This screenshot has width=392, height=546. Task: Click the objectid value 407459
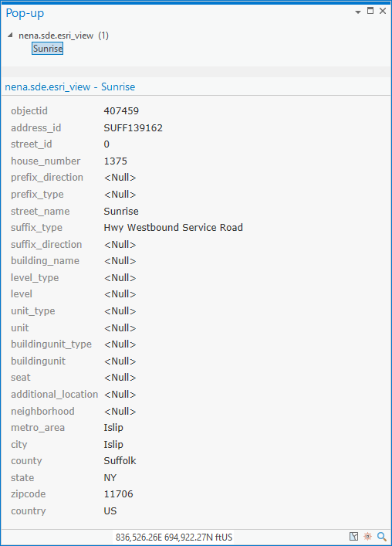(x=121, y=110)
